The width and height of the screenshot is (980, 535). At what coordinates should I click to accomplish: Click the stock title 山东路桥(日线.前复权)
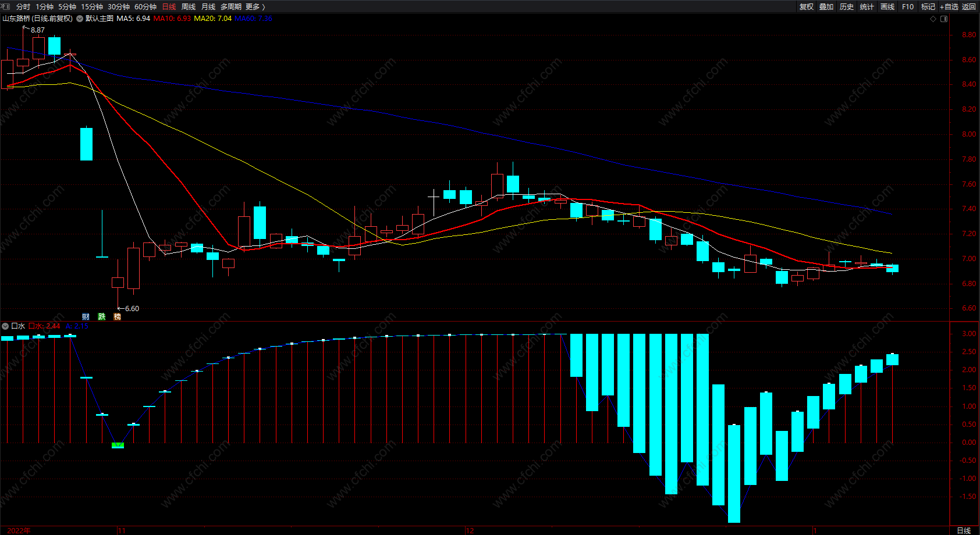coord(38,19)
